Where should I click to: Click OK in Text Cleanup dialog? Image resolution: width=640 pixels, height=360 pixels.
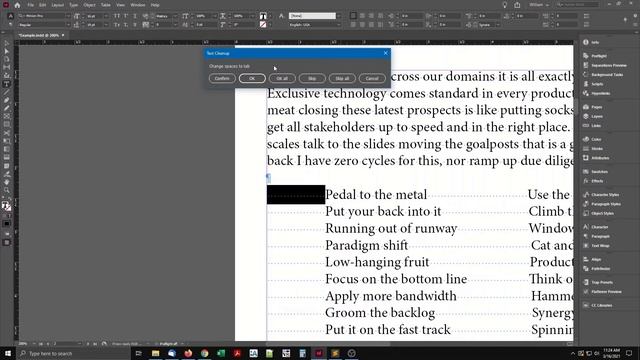pyautogui.click(x=252, y=78)
